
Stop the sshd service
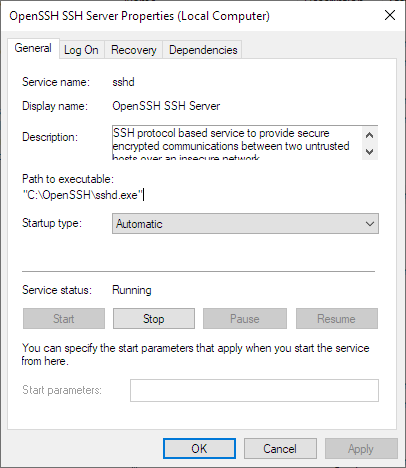[x=154, y=319]
